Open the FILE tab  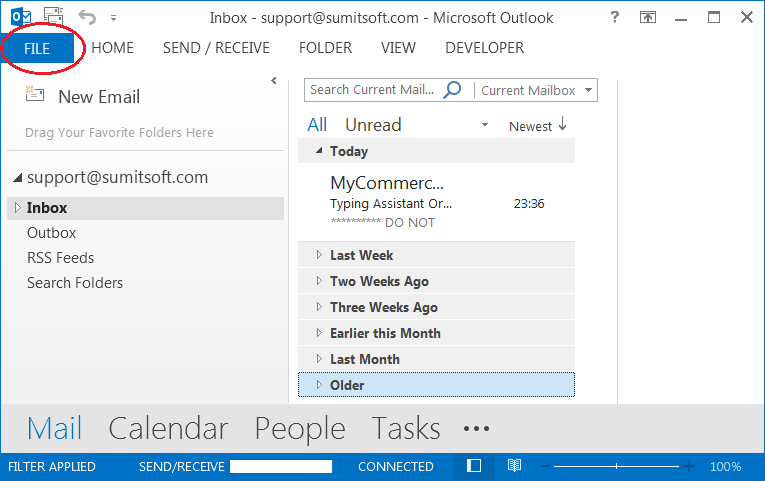[37, 48]
